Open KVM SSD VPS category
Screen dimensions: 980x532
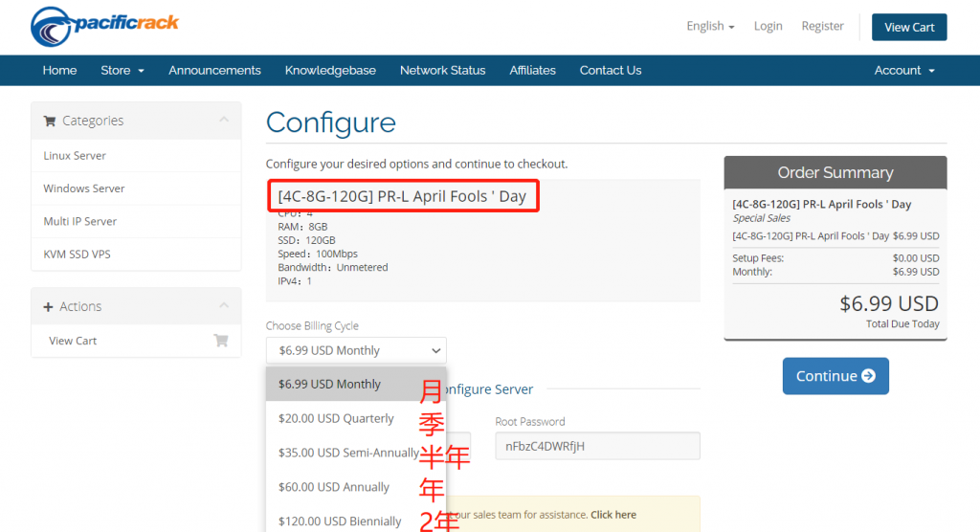[x=136, y=255]
